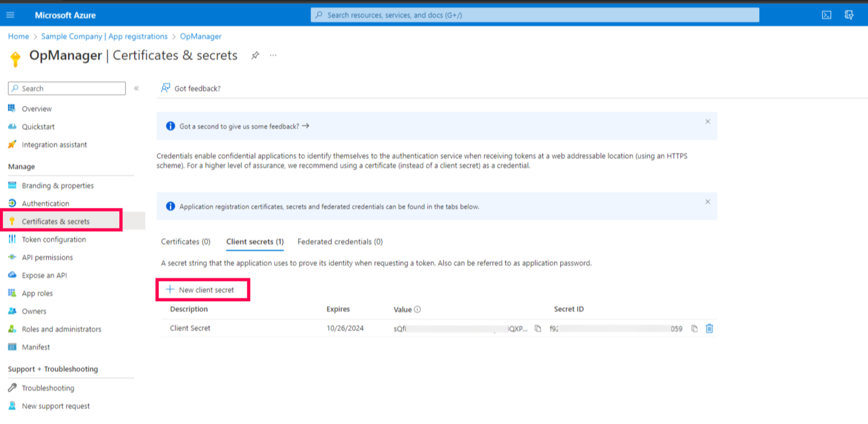Open the More options ellipsis beside title
The height and width of the screenshot is (424, 868).
[273, 56]
